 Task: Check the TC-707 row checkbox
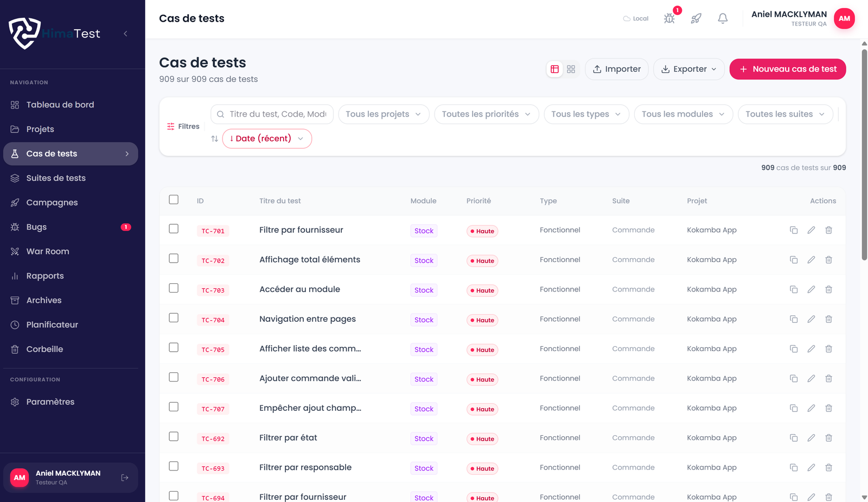tap(174, 407)
